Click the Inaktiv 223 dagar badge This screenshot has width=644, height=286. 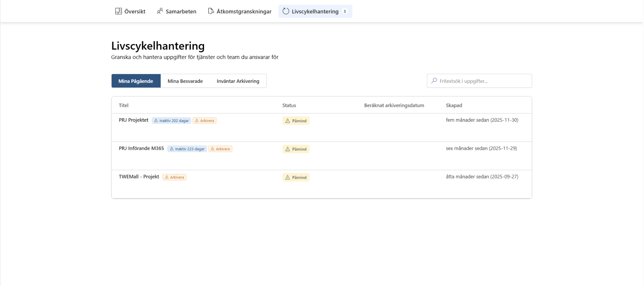tap(187, 149)
